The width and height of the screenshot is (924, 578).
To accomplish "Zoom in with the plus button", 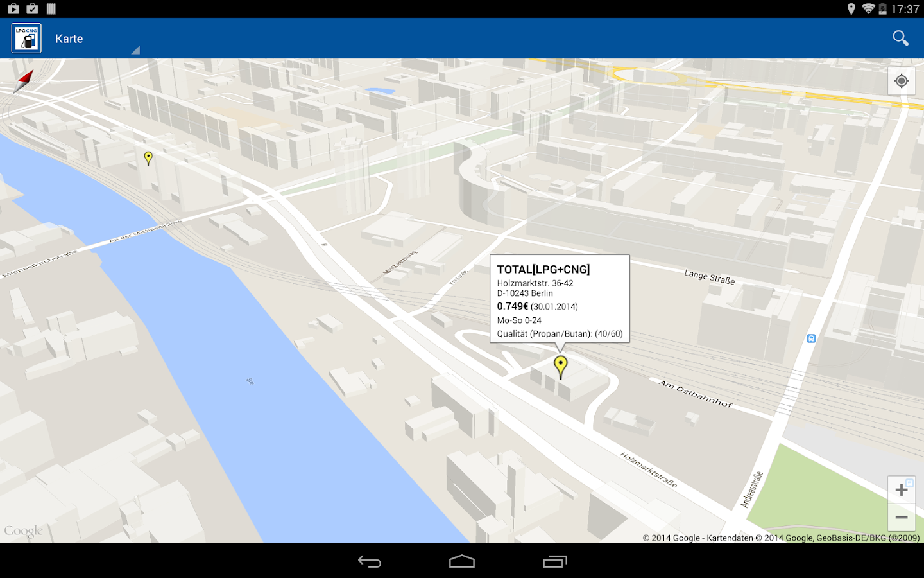I will point(902,490).
